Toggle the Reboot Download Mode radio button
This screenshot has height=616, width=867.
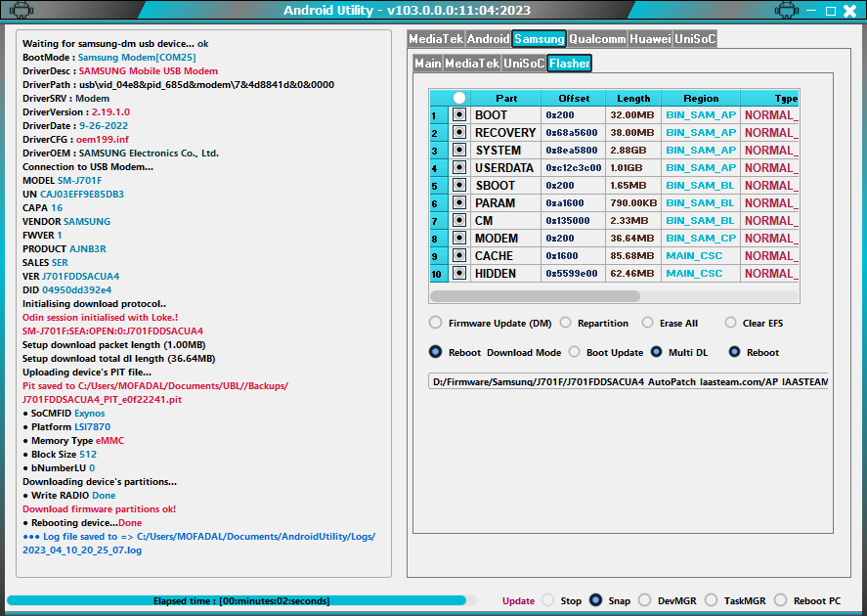coord(436,352)
